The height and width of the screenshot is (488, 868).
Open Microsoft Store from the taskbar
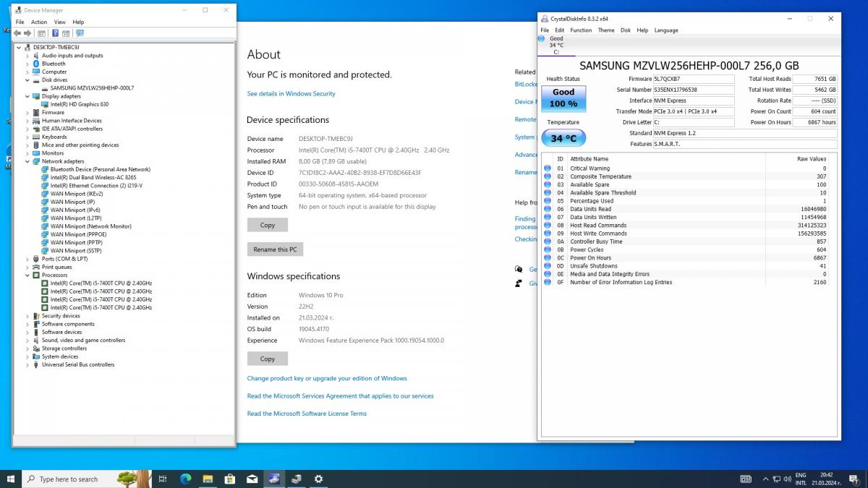(230, 479)
